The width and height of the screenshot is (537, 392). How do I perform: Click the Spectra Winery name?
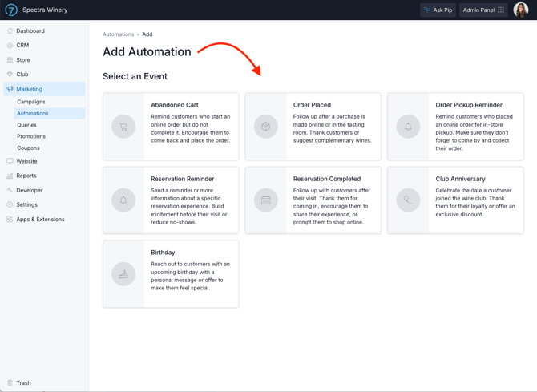click(x=45, y=10)
